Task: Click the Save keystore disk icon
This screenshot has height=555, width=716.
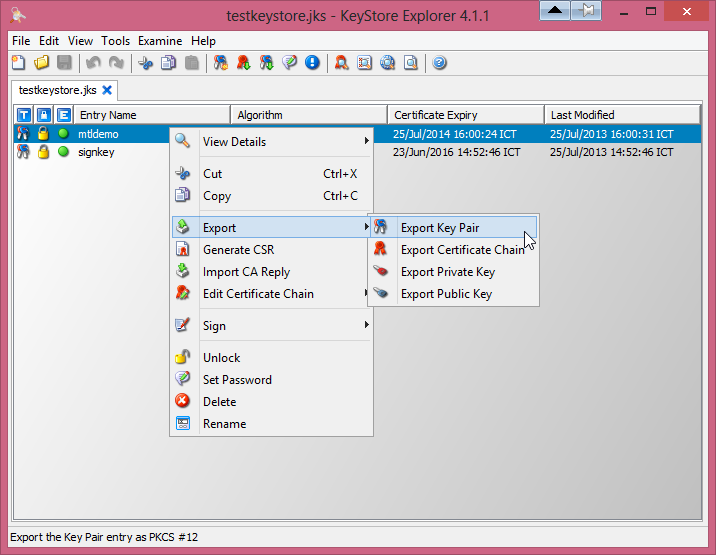Action: tap(64, 63)
